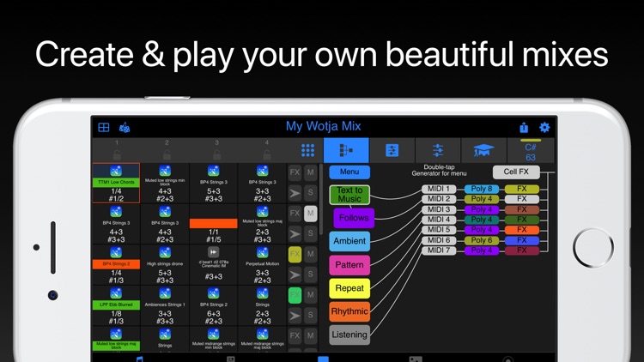
Task: Tap the MIDI 4 output box
Action: pyautogui.click(x=439, y=220)
